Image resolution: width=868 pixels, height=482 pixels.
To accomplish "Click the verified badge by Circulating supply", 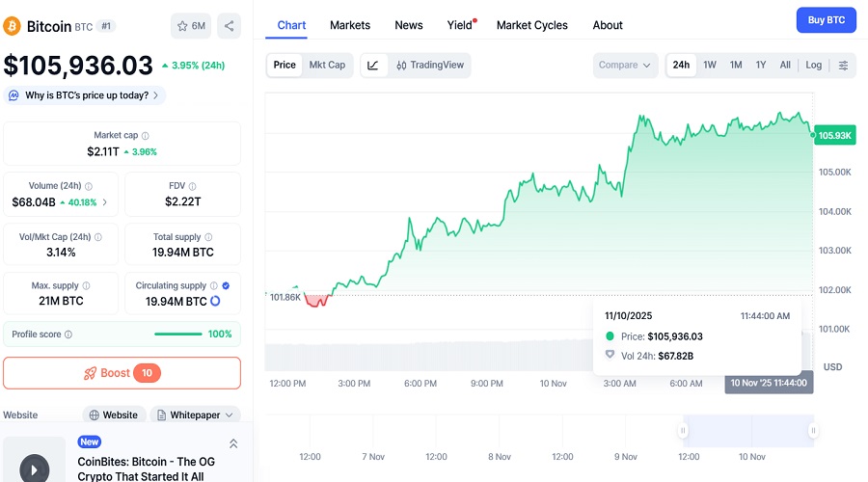I will (x=226, y=285).
